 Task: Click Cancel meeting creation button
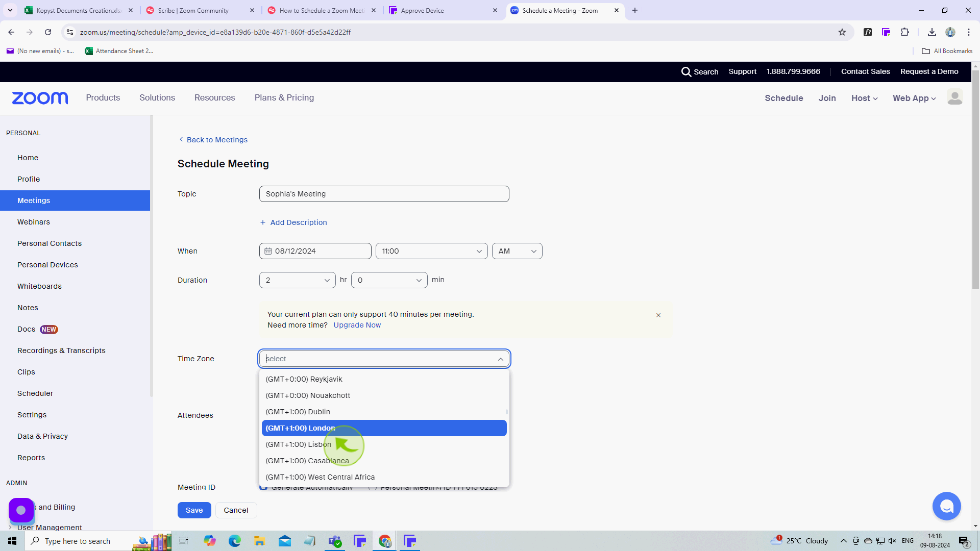pyautogui.click(x=236, y=509)
